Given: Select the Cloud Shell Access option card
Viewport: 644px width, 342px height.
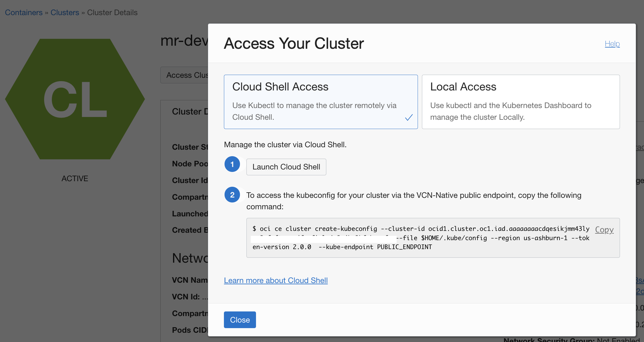Looking at the screenshot, I should (x=320, y=102).
